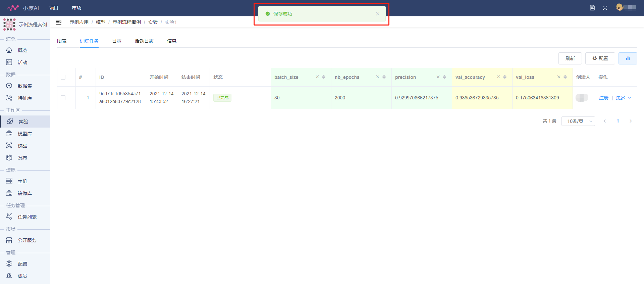Screen dimensions: 644x284
Task: Open 公开服务 icon in sidebar
Action: [9, 240]
